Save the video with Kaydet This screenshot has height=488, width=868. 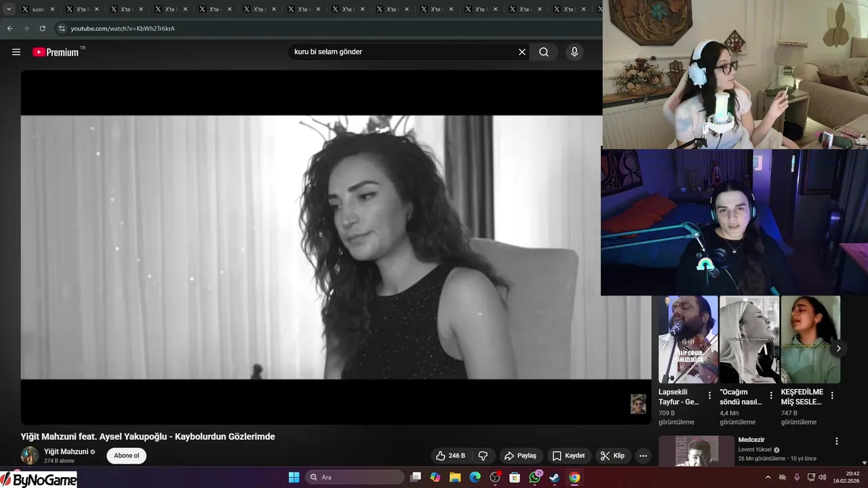pyautogui.click(x=568, y=455)
